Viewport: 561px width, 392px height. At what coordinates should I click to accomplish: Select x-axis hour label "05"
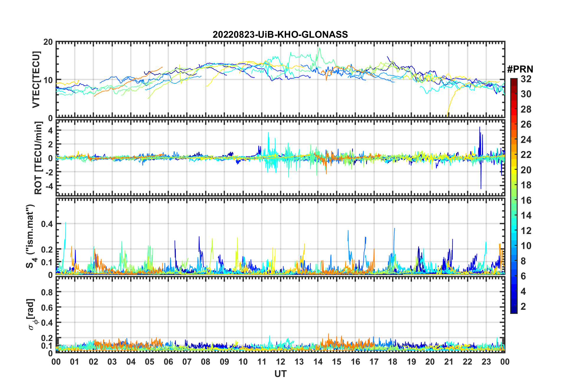coord(150,362)
